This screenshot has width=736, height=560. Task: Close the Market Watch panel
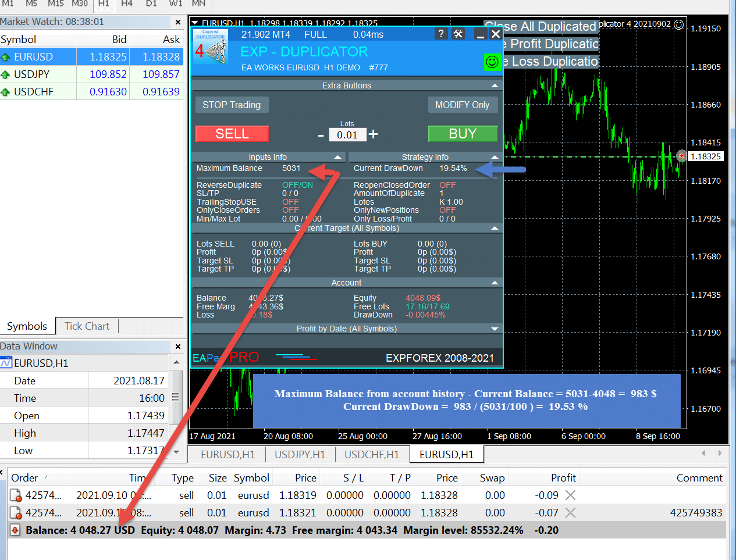178,22
